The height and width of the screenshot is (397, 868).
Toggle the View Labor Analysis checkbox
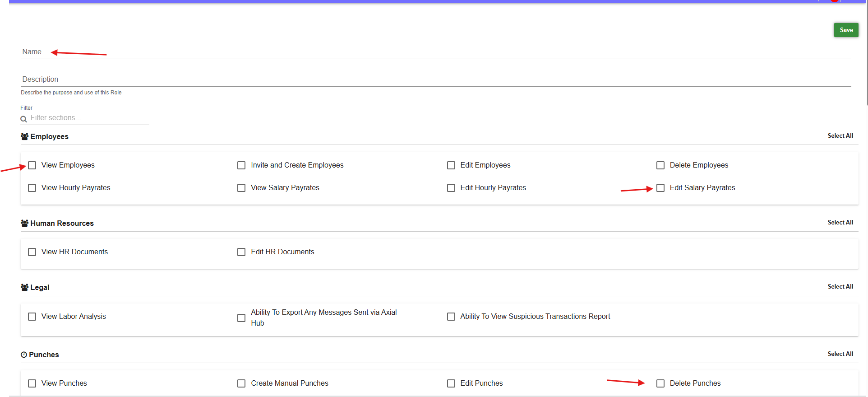click(x=32, y=317)
